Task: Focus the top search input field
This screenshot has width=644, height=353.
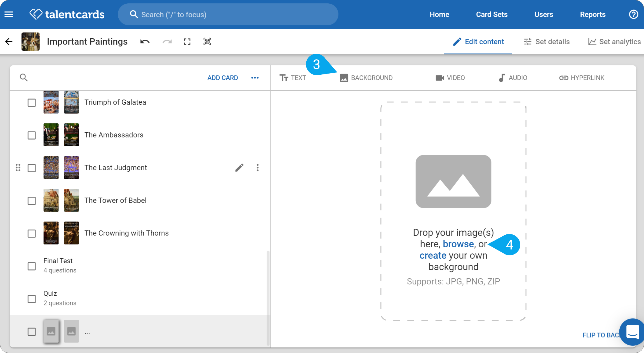Action: 228,15
